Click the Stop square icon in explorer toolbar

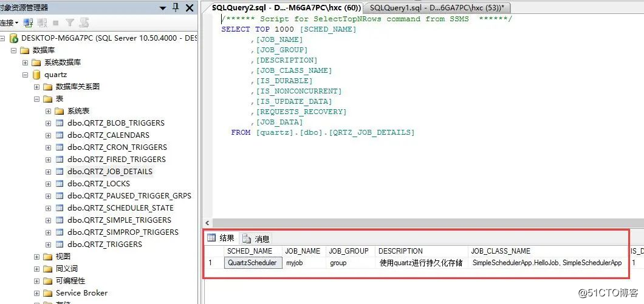click(55, 23)
